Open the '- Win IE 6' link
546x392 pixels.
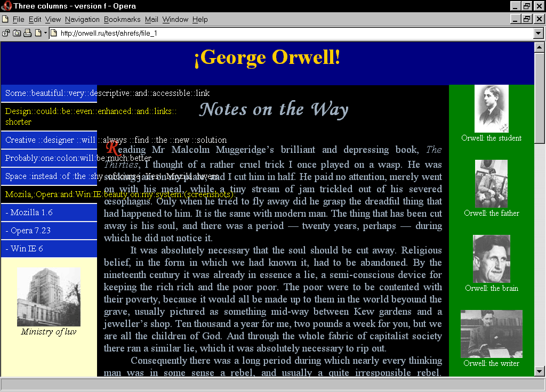click(49, 248)
